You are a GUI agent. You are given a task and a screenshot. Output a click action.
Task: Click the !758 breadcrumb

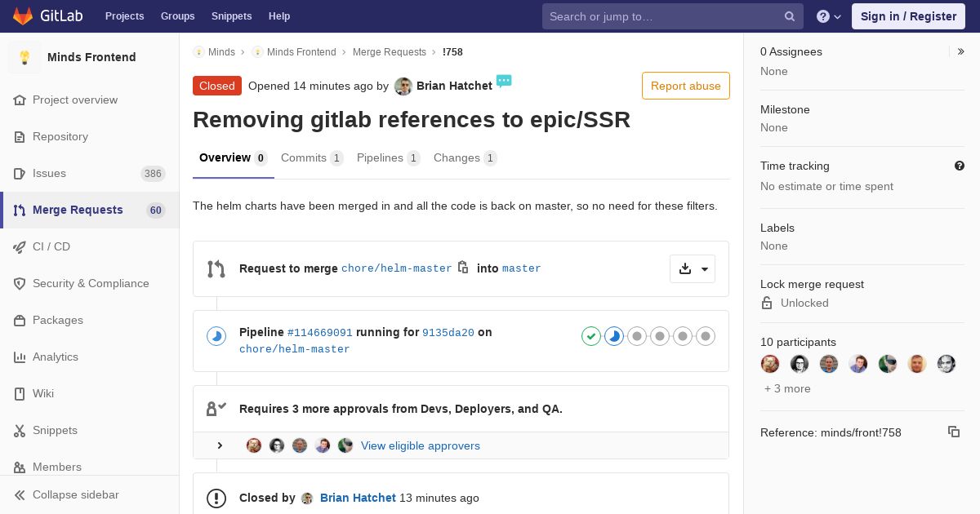pos(452,51)
